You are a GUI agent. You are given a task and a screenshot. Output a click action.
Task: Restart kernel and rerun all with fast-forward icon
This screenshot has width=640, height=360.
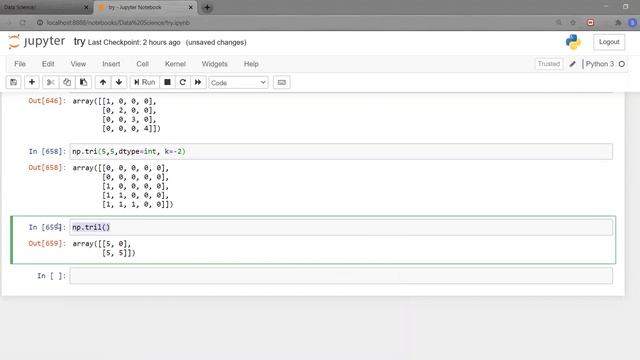coord(198,82)
